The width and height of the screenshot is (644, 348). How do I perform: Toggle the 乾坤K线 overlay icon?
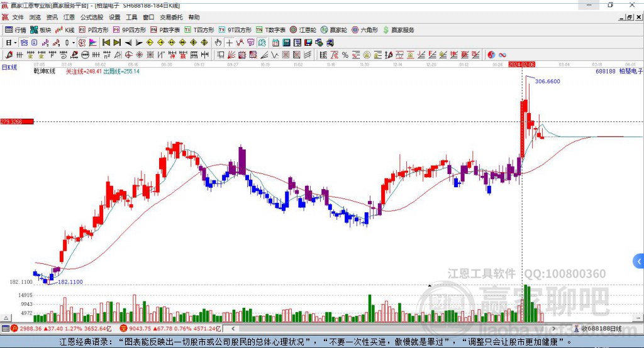coord(82,43)
